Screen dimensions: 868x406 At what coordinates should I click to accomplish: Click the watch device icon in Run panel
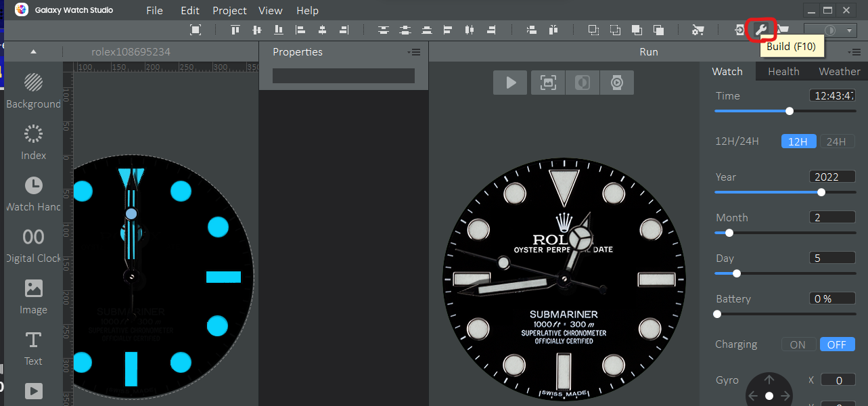616,83
